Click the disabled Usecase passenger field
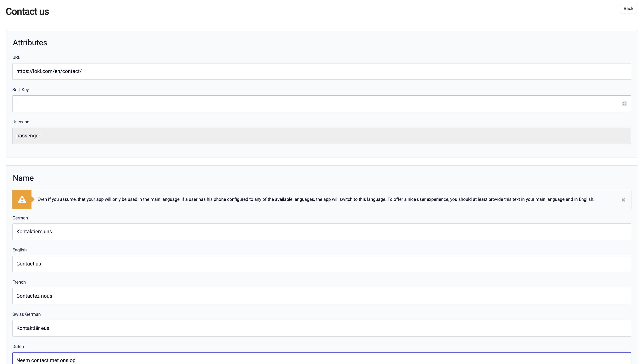 [x=322, y=136]
